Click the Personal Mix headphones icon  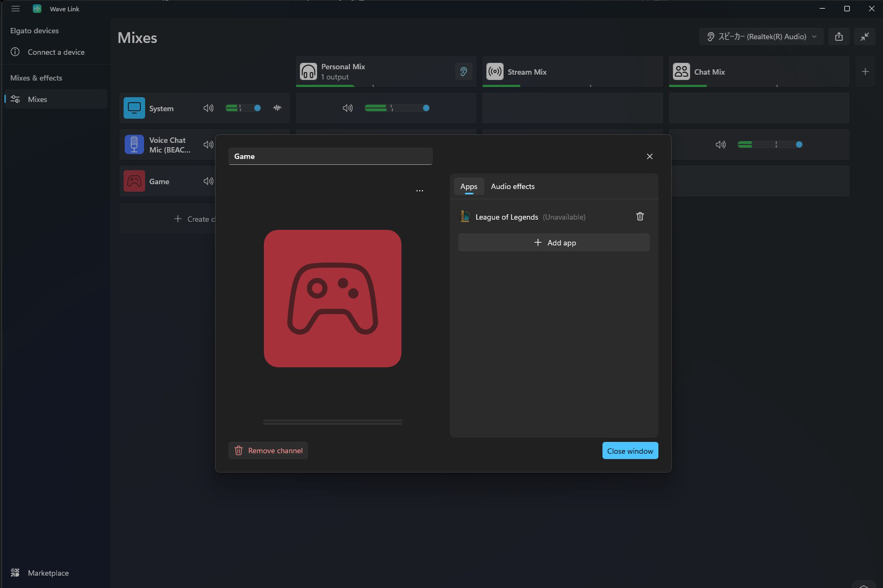[x=308, y=71]
